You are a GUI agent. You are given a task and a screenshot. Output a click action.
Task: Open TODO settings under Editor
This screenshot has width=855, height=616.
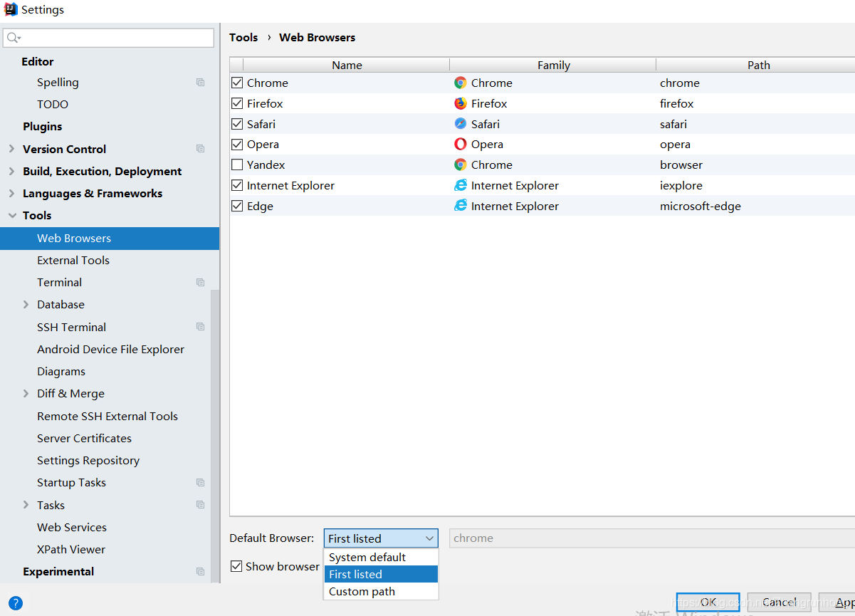(53, 104)
